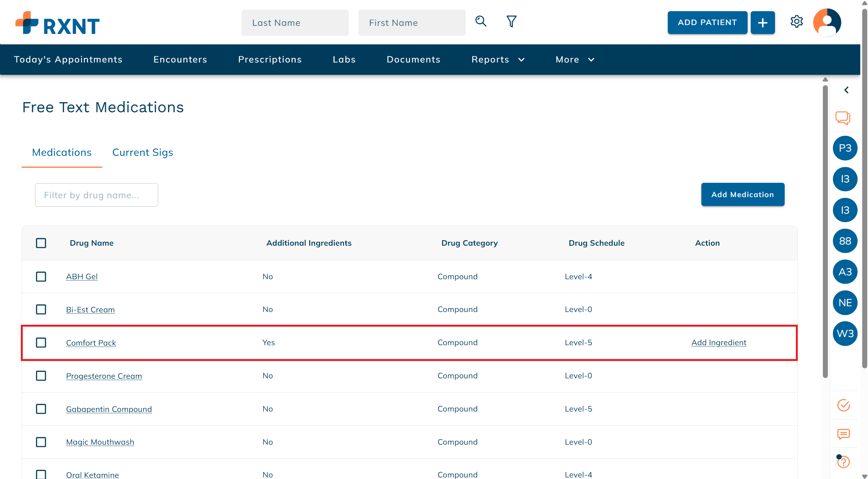Tick the ABH Gel checkbox
Image resolution: width=868 pixels, height=479 pixels.
pyautogui.click(x=41, y=277)
